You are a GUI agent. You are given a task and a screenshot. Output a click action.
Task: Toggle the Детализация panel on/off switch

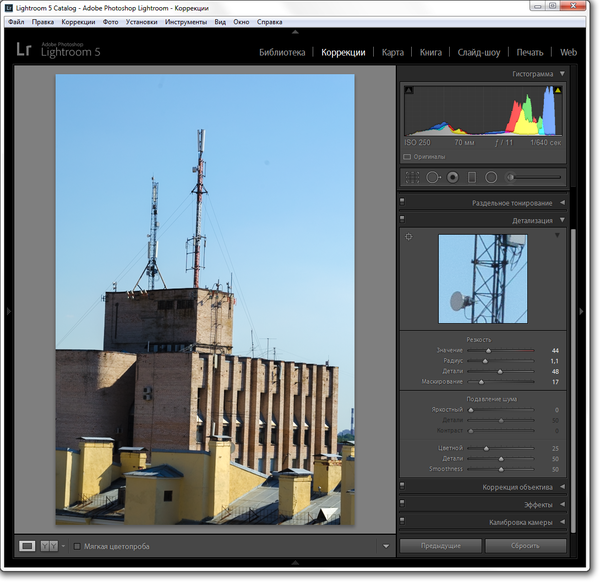coord(402,219)
